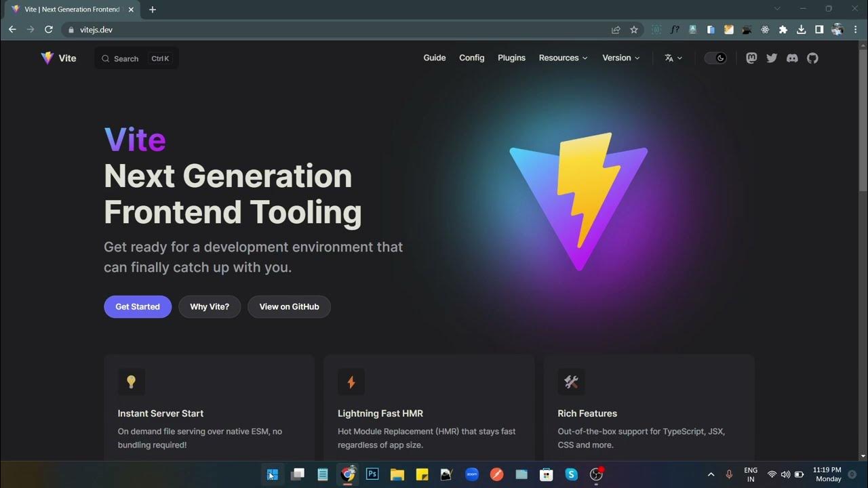The image size is (868, 488).
Task: Click the tools Rich Features icon
Action: pyautogui.click(x=571, y=382)
